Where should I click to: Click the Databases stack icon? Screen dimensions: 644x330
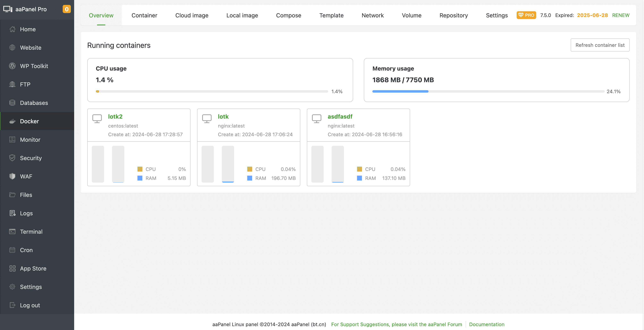(x=12, y=103)
